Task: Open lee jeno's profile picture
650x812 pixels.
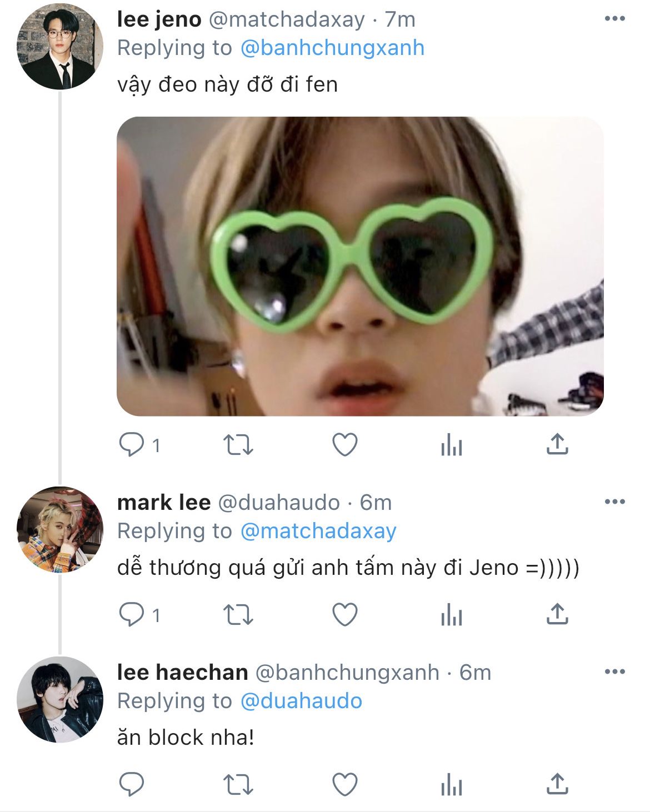Action: point(59,47)
